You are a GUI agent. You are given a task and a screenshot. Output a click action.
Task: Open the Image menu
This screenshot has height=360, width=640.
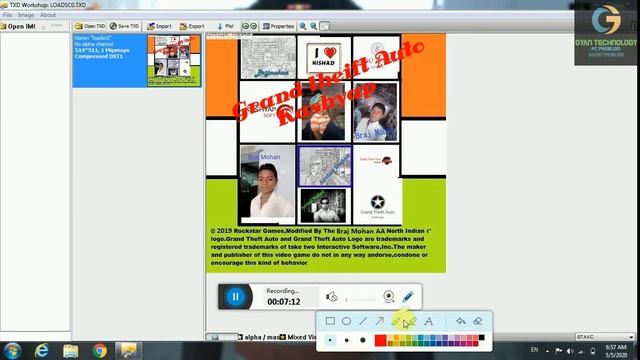pos(26,15)
